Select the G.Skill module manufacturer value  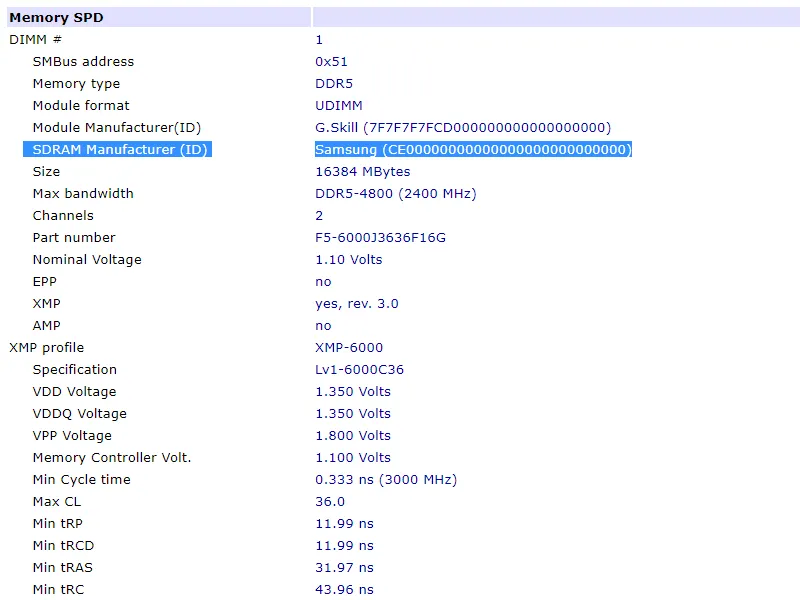pos(463,127)
